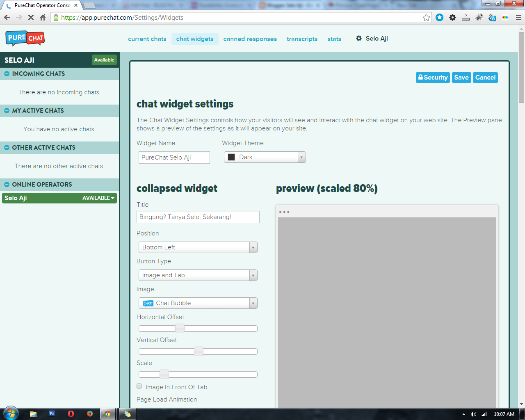Viewport: 525px width, 420px height.
Task: Click the PureChat logo
Action: [x=25, y=39]
